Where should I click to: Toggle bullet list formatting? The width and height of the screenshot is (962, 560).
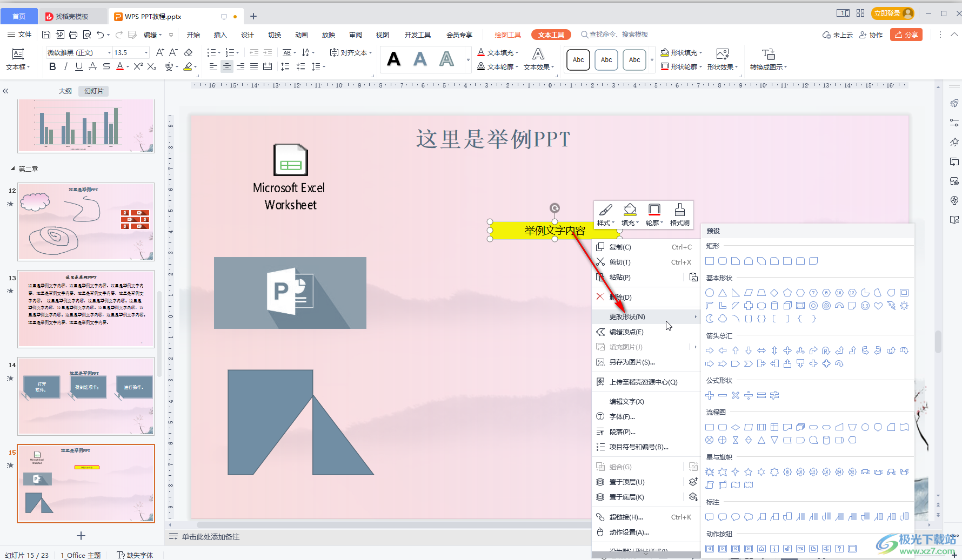tap(211, 52)
